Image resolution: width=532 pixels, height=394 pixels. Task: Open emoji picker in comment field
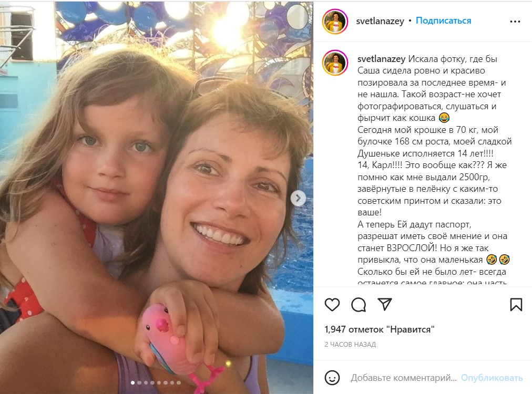tap(332, 378)
